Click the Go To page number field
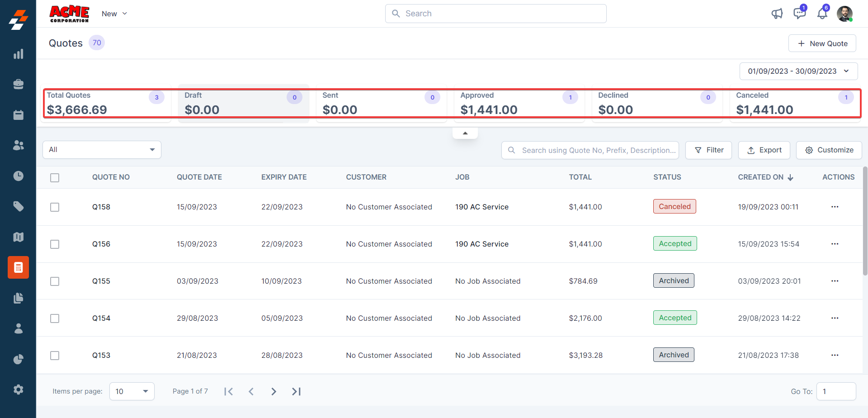Image resolution: width=868 pixels, height=418 pixels. click(836, 391)
